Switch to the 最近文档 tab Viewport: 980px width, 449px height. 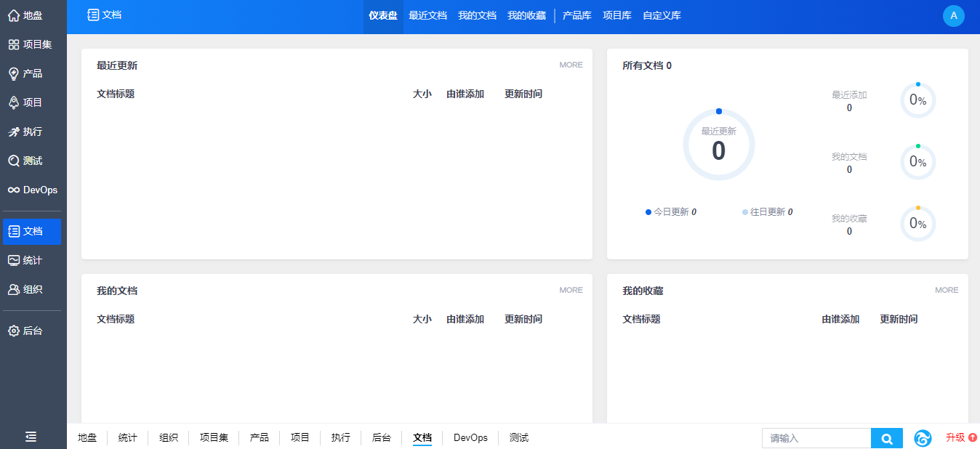click(x=427, y=16)
